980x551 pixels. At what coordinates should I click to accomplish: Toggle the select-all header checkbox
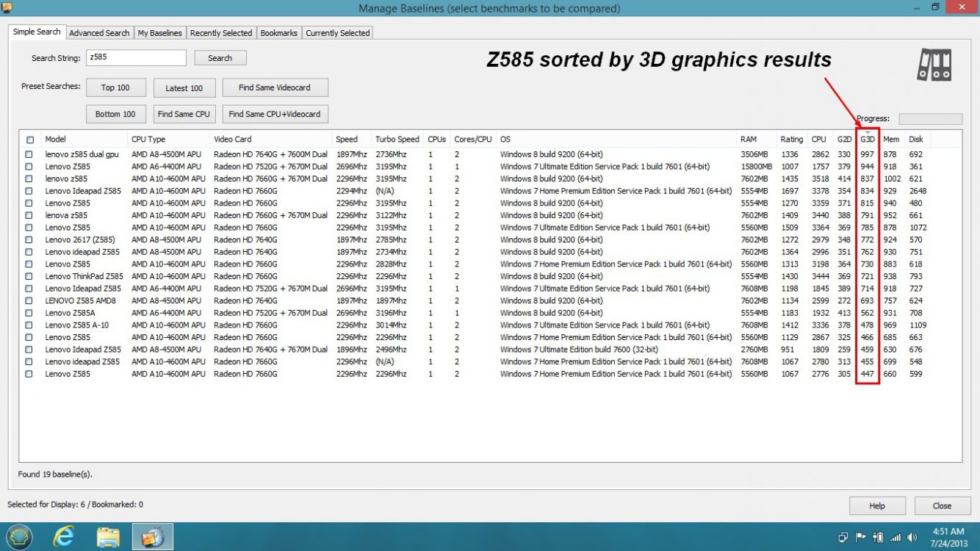(x=30, y=140)
